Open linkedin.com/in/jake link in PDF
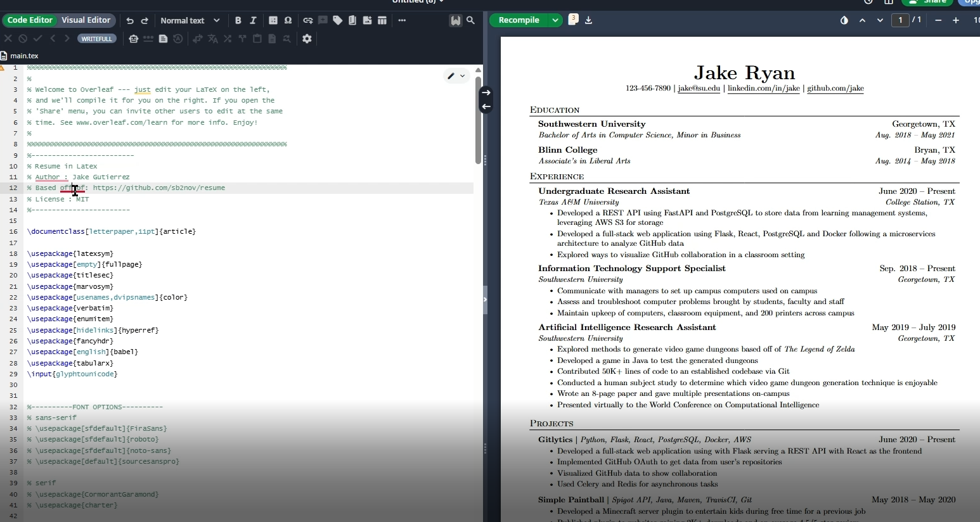 point(763,88)
